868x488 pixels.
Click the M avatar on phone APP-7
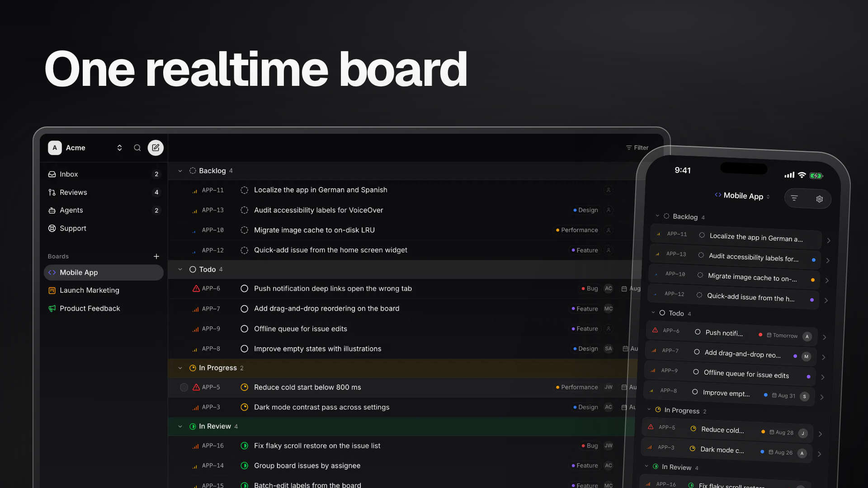point(806,357)
